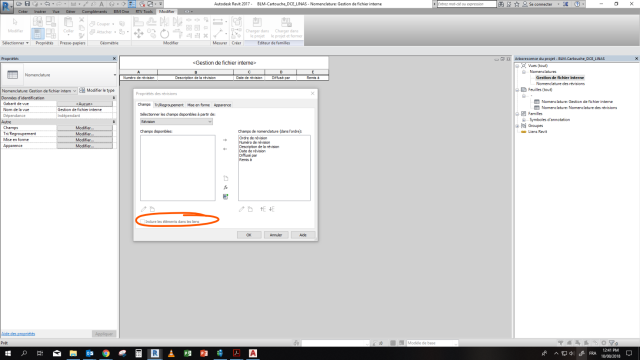Click the remove field arrow in dialog
Screen dimensions: 640x360
[225, 149]
